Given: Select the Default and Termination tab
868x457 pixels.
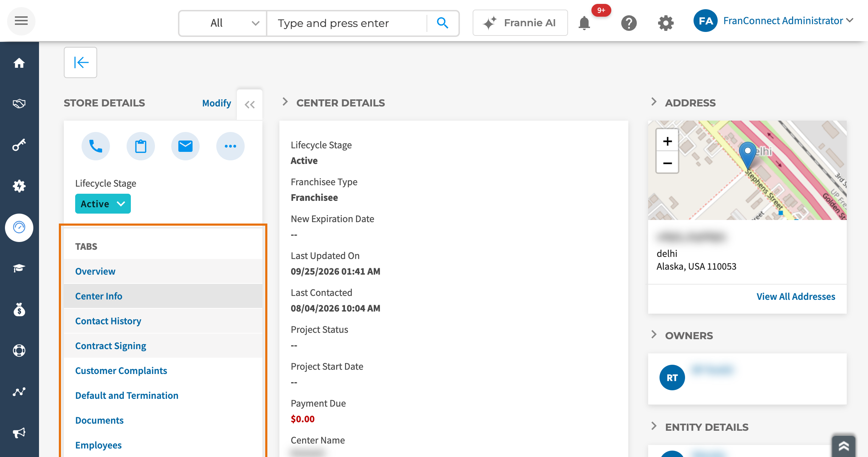Looking at the screenshot, I should [163, 396].
